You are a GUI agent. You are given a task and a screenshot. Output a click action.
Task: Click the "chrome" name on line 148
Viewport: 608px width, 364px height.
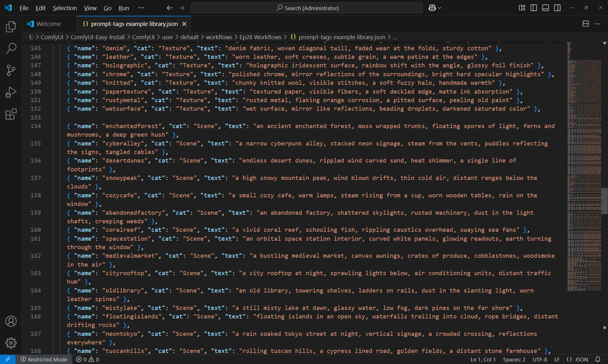(116, 74)
